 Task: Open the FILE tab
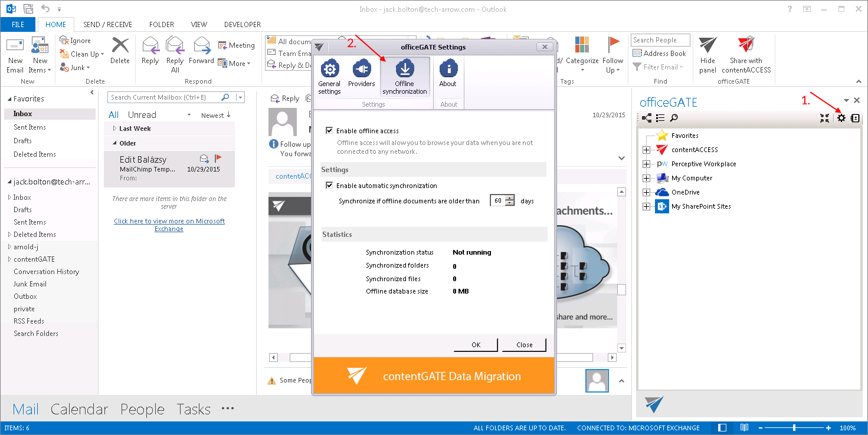(18, 25)
